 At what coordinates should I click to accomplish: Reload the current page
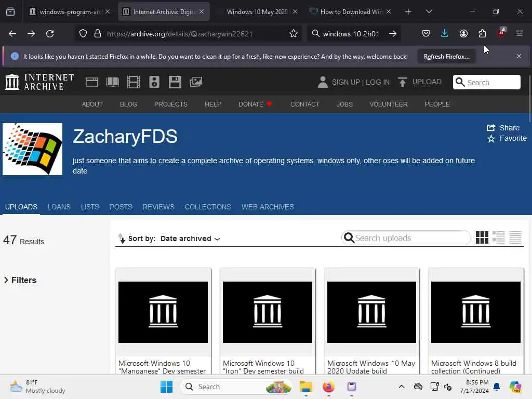coord(50,34)
